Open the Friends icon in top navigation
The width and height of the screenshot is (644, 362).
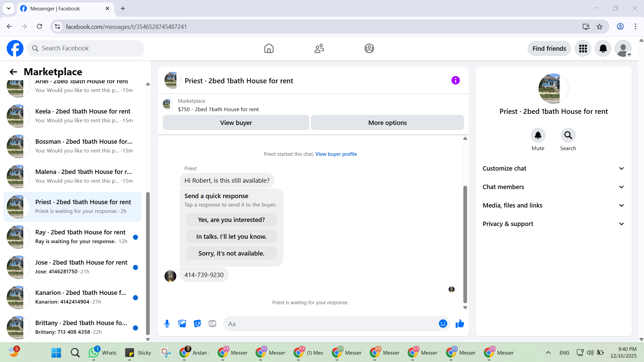(319, 48)
